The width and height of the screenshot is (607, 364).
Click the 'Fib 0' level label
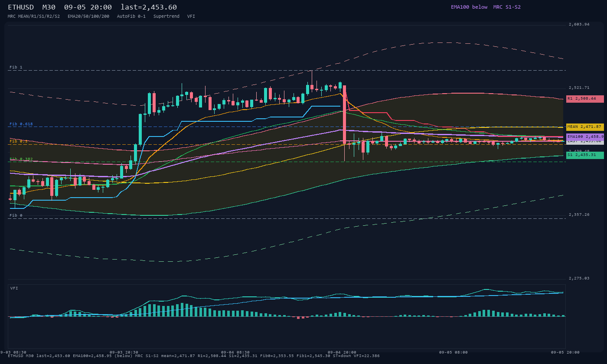point(16,215)
